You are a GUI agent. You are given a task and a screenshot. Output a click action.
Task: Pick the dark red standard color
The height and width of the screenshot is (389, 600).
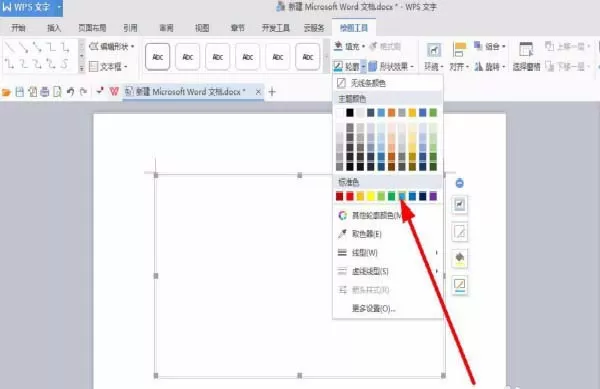pyautogui.click(x=339, y=196)
